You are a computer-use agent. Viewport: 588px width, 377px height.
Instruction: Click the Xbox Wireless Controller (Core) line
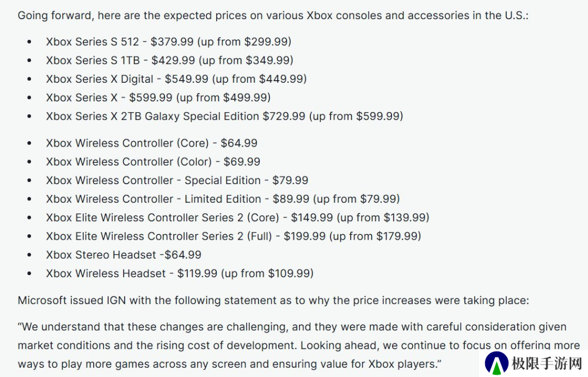coord(151,143)
